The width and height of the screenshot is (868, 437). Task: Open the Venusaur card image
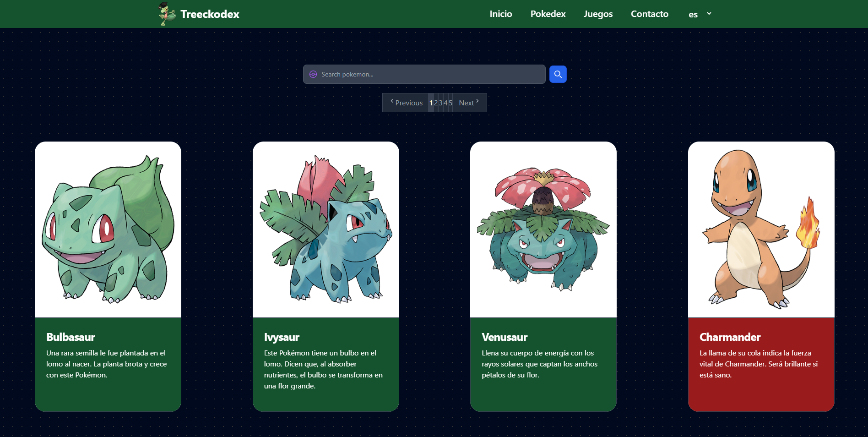pyautogui.click(x=543, y=229)
